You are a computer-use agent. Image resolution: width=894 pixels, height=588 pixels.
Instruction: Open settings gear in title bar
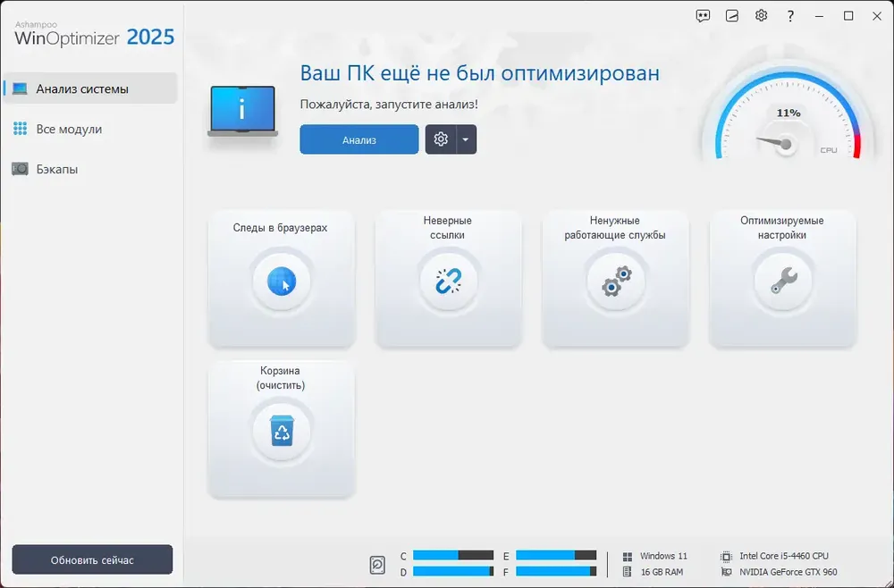point(761,15)
